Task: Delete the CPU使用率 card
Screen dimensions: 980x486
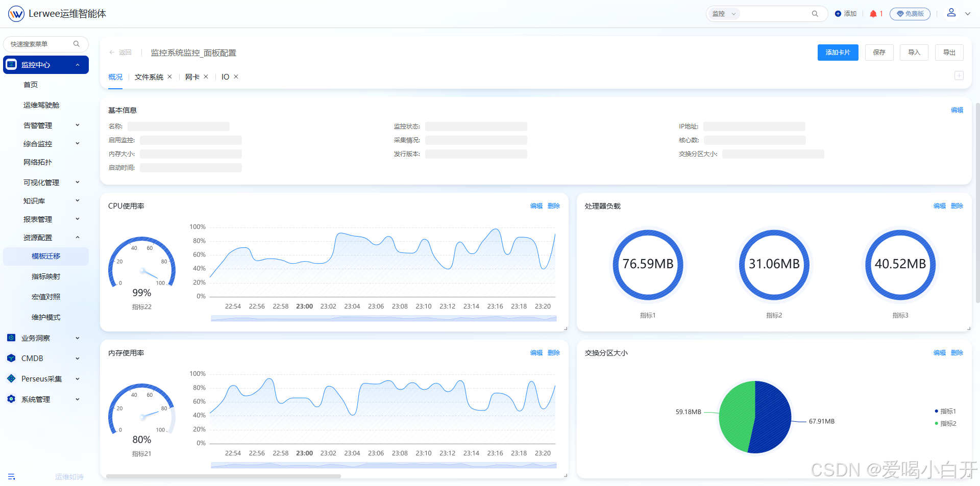Action: 554,206
